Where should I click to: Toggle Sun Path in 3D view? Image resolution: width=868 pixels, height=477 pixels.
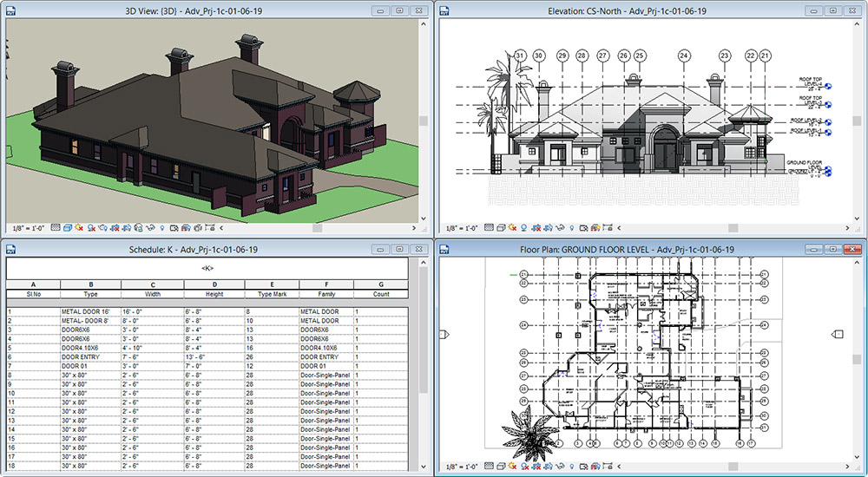[79, 228]
